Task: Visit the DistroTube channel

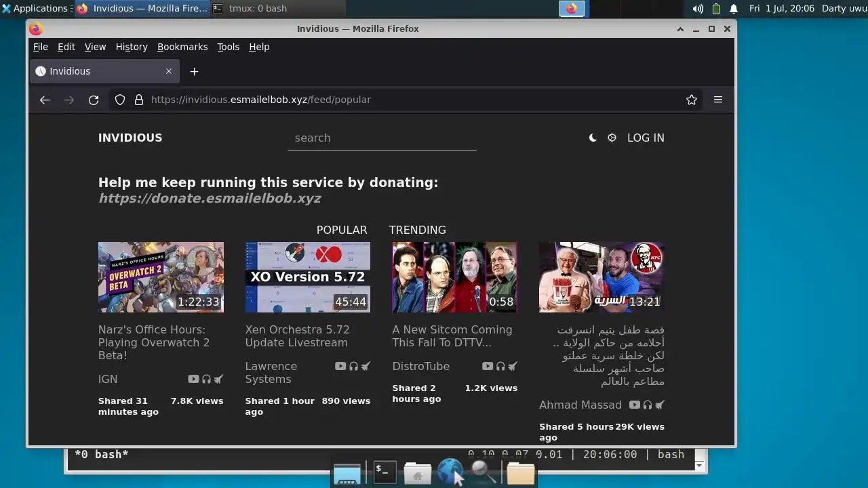Action: click(420, 366)
